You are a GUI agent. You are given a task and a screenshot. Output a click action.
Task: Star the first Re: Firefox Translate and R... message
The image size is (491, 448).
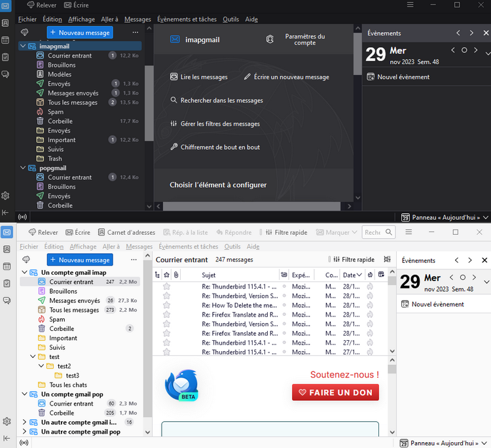[x=166, y=315]
